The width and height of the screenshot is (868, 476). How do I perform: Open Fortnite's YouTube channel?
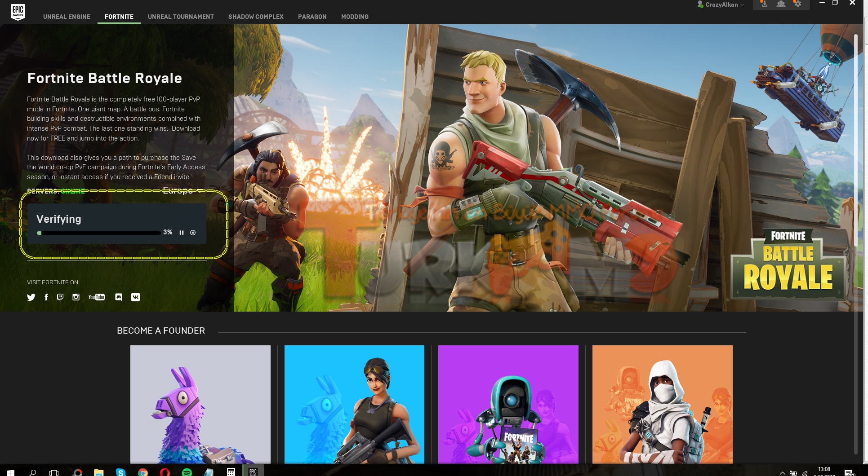tap(97, 297)
